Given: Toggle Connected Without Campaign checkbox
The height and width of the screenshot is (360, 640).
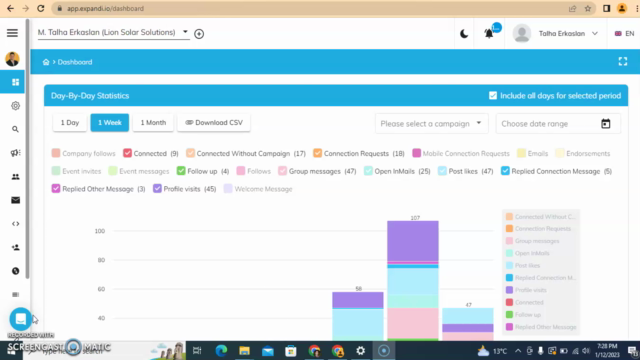Looking at the screenshot, I should tap(190, 153).
